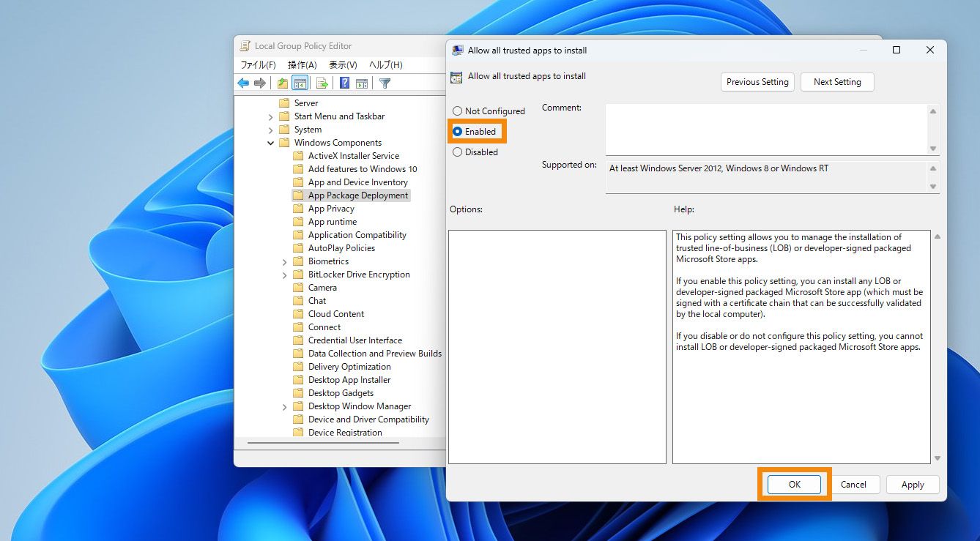980x541 pixels.
Task: Click the Previous Setting button
Action: click(x=757, y=82)
